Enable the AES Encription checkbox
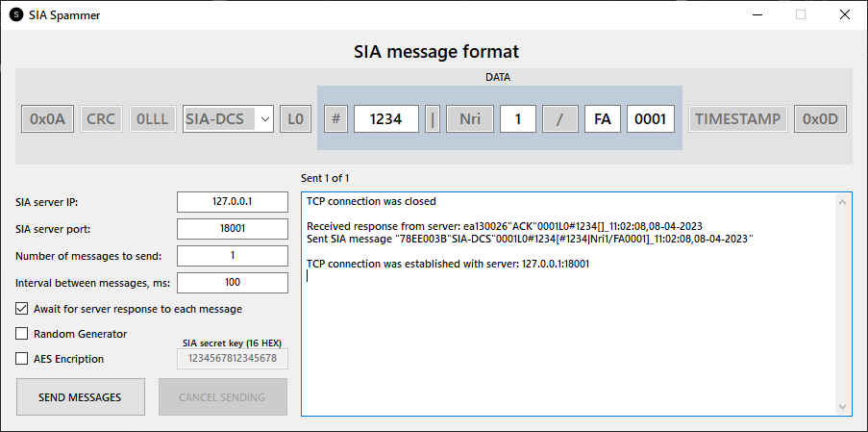The image size is (868, 432). click(21, 358)
